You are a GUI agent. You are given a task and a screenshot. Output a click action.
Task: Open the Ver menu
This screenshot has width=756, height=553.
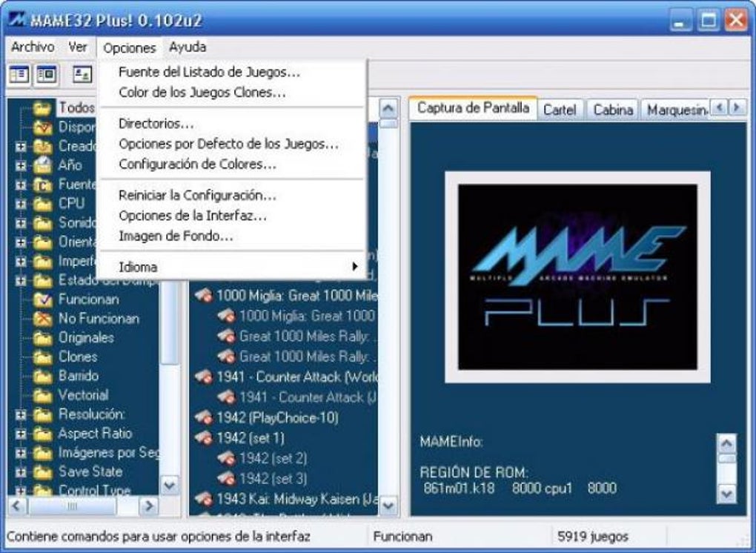tap(78, 47)
